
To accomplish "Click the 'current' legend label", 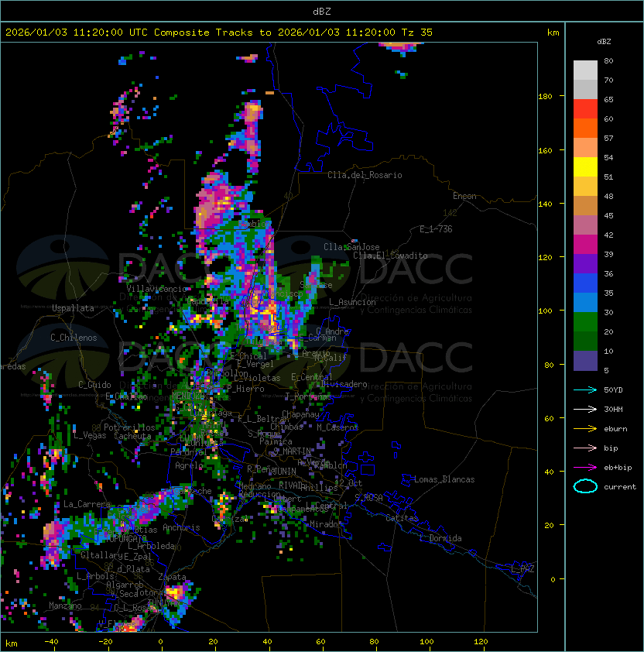I will pyautogui.click(x=620, y=487).
